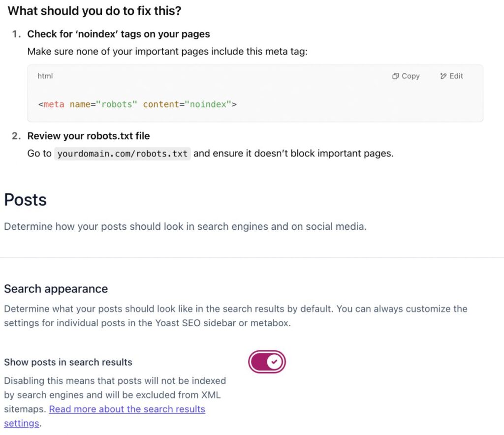
Task: Click the pencil edit icon in code block
Action: coord(443,76)
